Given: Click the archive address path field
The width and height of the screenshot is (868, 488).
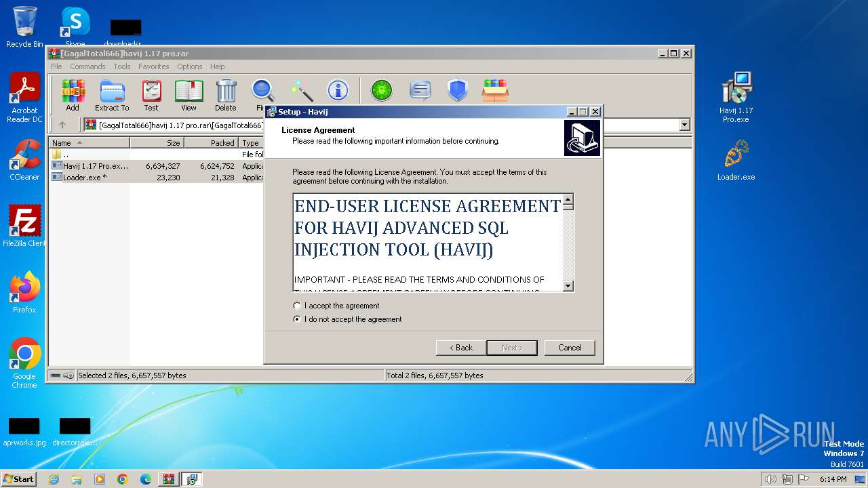Looking at the screenshot, I should click(387, 125).
